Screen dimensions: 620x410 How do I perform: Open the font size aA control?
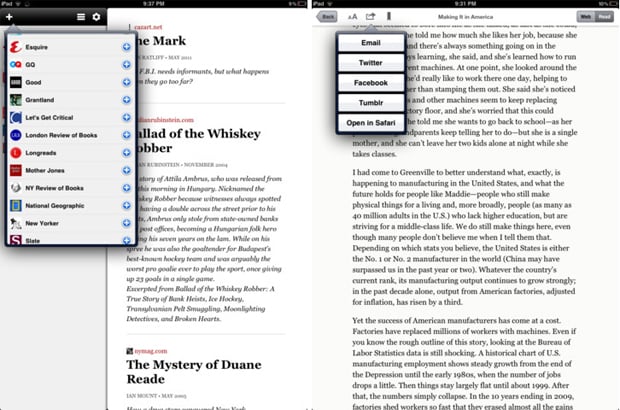coord(352,17)
